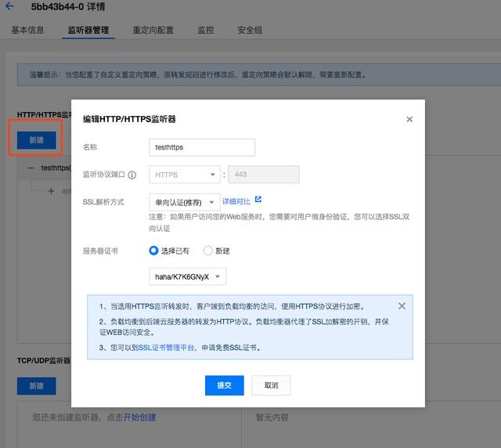Click the testhttps name input field
The height and width of the screenshot is (448, 501).
click(201, 147)
